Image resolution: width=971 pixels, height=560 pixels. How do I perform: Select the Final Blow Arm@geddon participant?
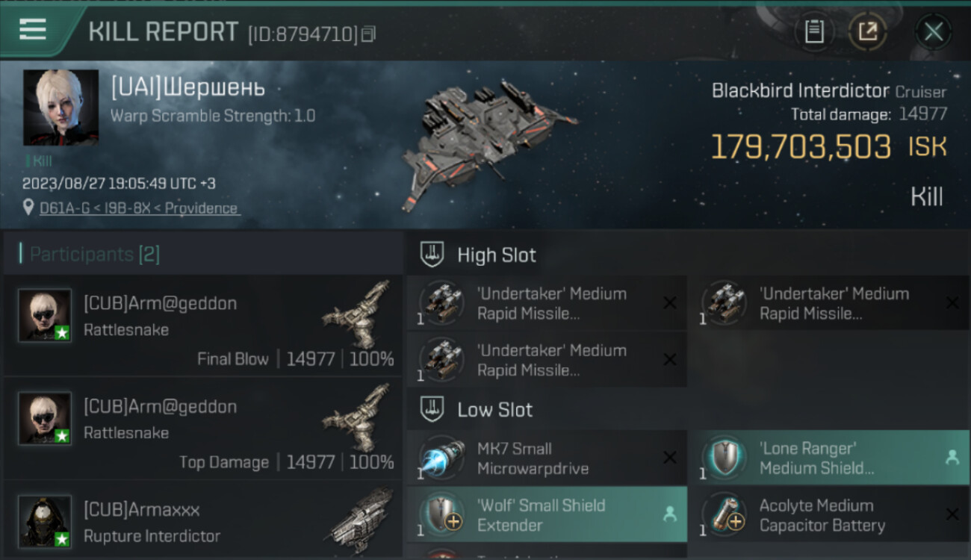click(x=202, y=326)
